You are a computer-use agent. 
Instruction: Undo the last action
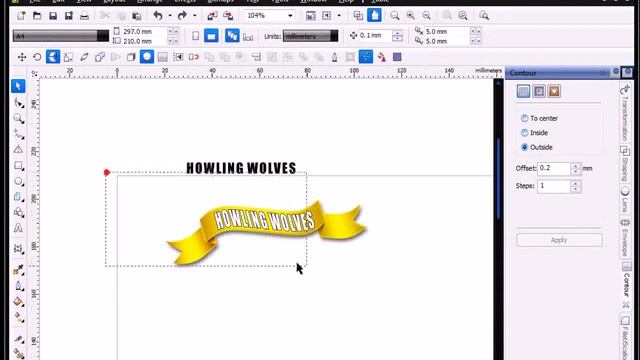[158, 16]
